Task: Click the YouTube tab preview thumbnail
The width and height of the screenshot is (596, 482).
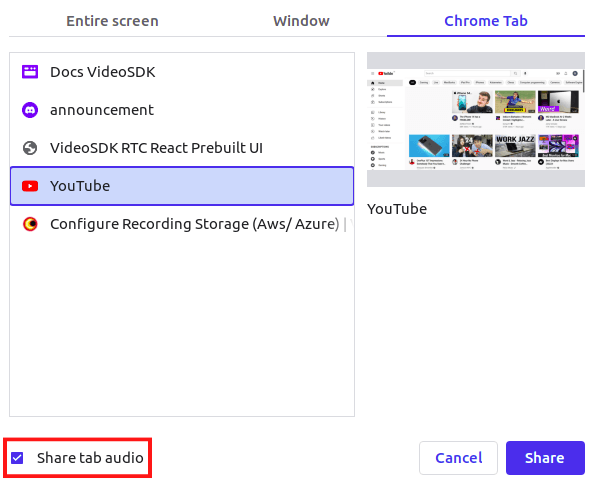Action: coord(476,119)
